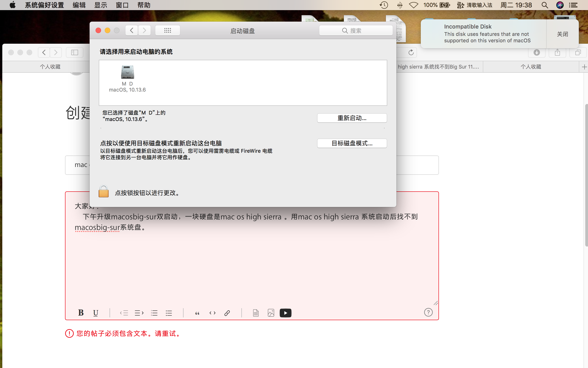
Task: Open the 编辑 menu
Action: click(x=79, y=5)
